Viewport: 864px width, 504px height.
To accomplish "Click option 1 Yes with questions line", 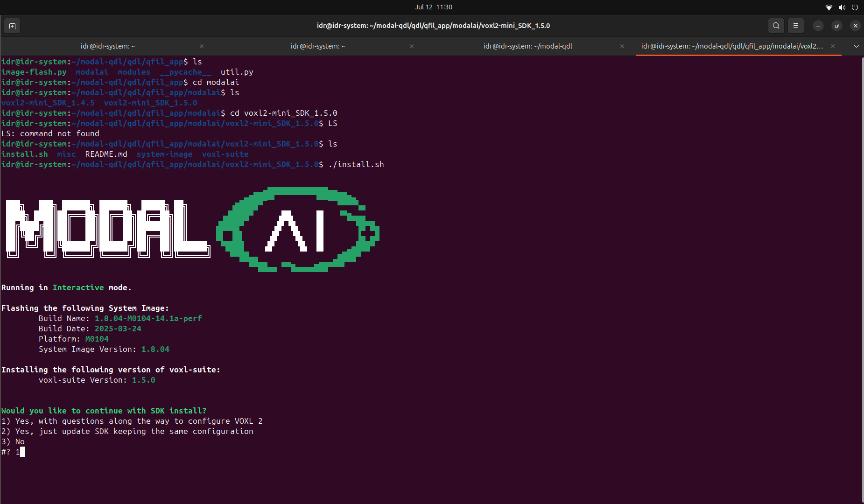I will (x=132, y=421).
